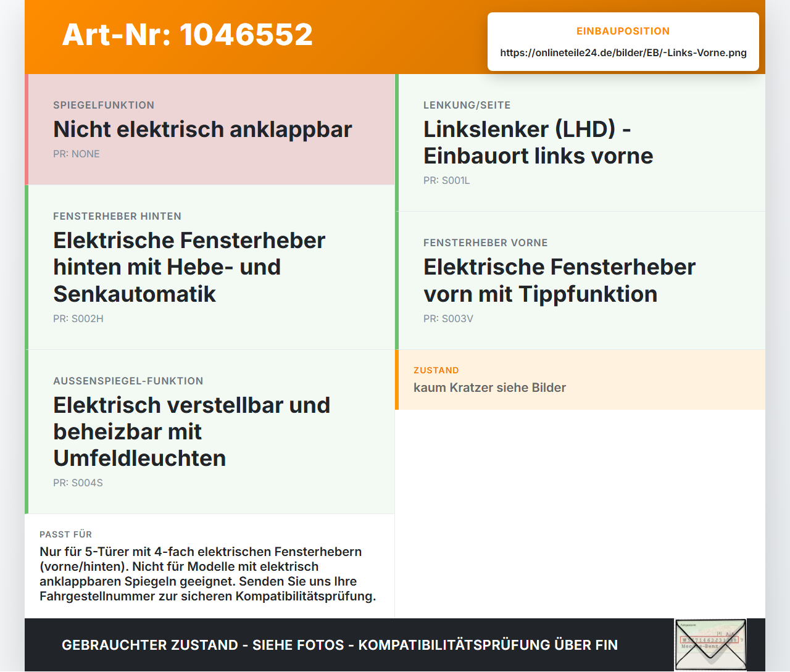Click 'Elektrisch verstellbar und beheizbar mit Umfeldleuchten'

[192, 431]
